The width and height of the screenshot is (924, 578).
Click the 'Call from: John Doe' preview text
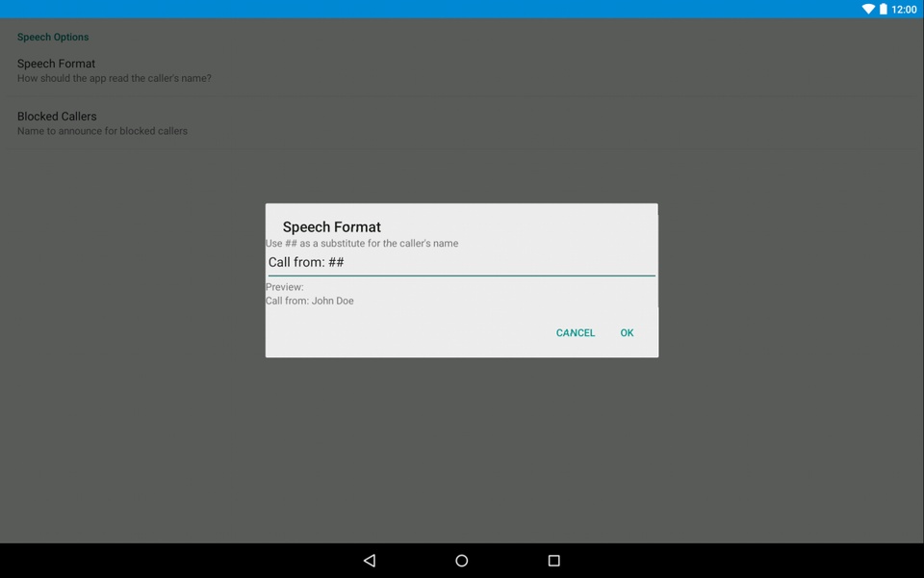[310, 301]
